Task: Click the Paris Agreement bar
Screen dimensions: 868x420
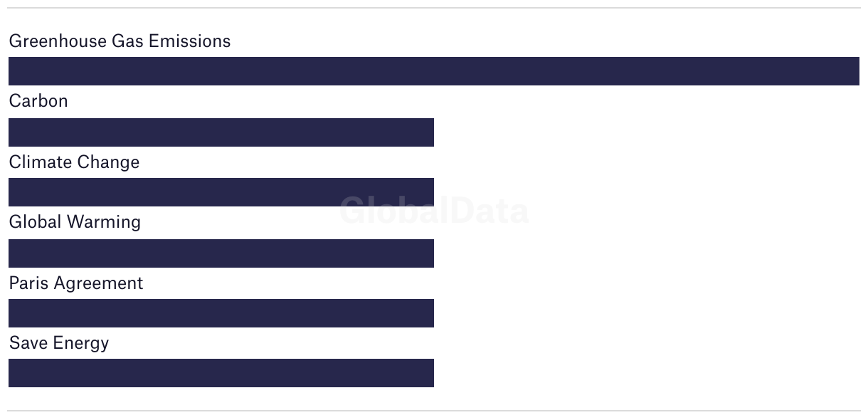Action: click(x=221, y=313)
